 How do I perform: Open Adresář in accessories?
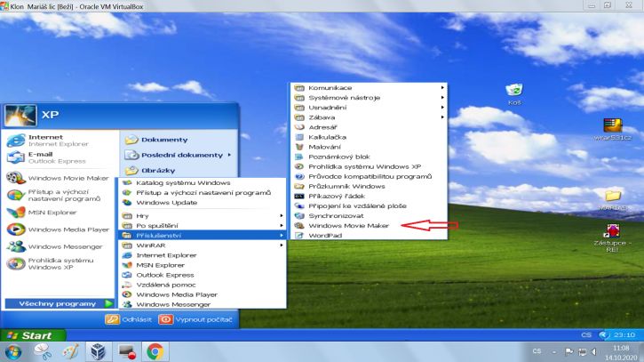[369, 127]
